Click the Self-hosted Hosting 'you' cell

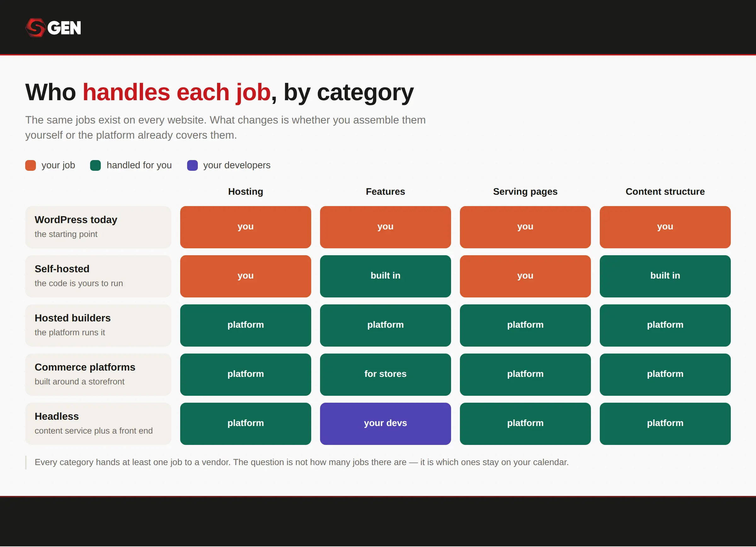click(246, 276)
